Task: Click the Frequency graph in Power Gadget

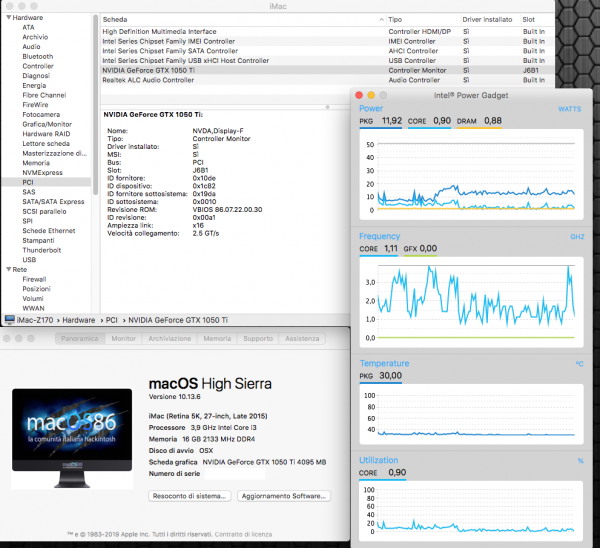Action: click(x=471, y=302)
